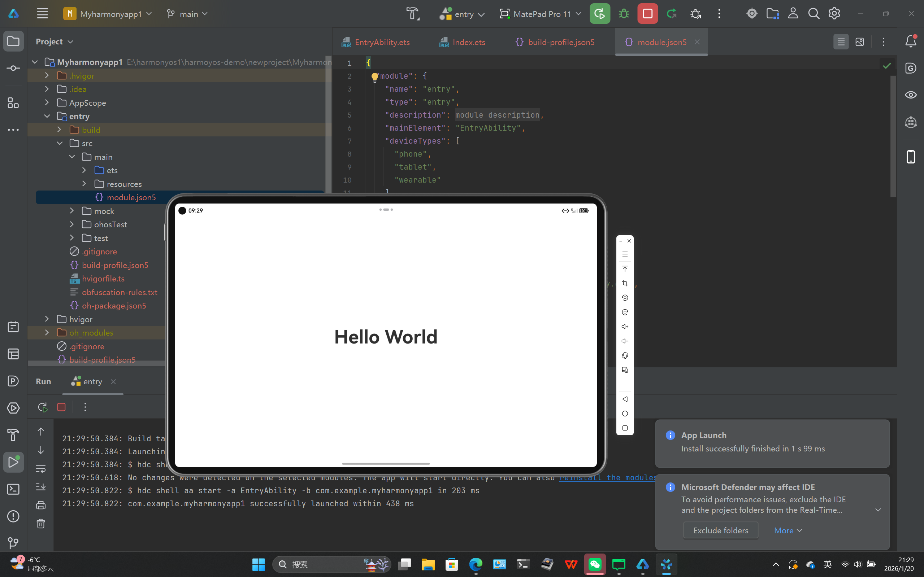Open notifications bell icon
Viewport: 924px width, 577px height.
(x=911, y=41)
